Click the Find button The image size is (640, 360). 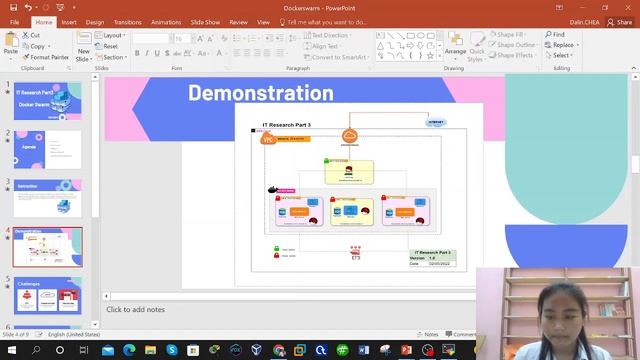coord(555,35)
